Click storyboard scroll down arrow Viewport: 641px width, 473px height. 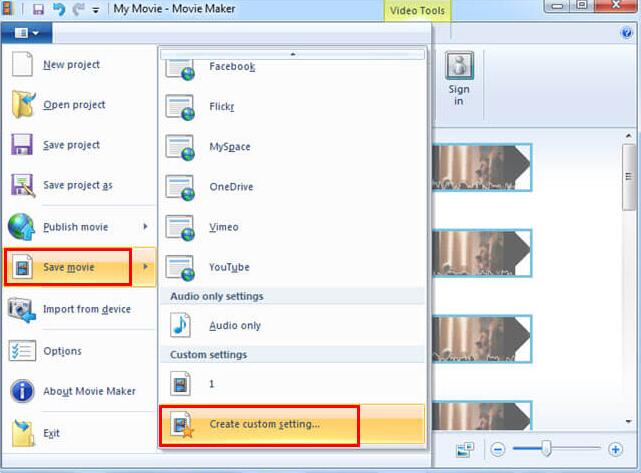(x=628, y=421)
